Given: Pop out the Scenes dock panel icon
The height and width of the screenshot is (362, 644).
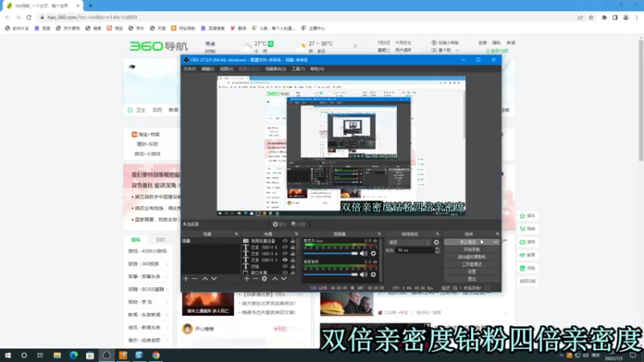Looking at the screenshot, I should click(x=236, y=234).
